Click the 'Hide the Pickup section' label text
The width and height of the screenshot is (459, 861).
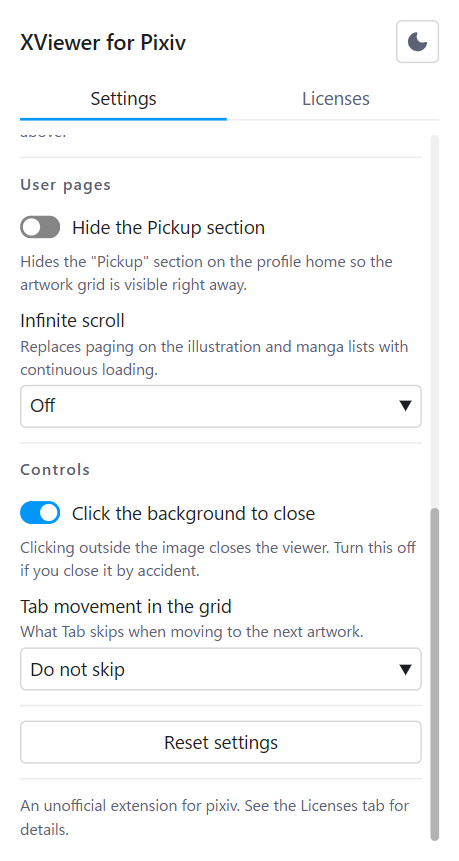coord(169,227)
